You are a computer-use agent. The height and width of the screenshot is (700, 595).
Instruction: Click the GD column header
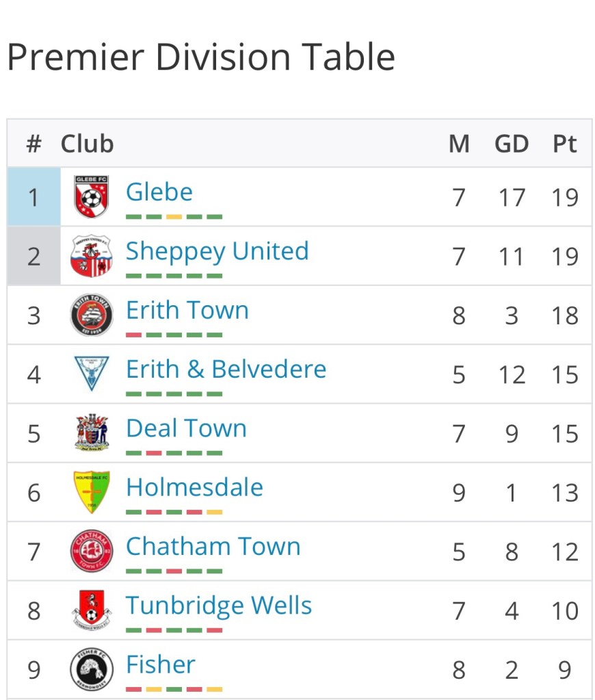click(x=512, y=144)
